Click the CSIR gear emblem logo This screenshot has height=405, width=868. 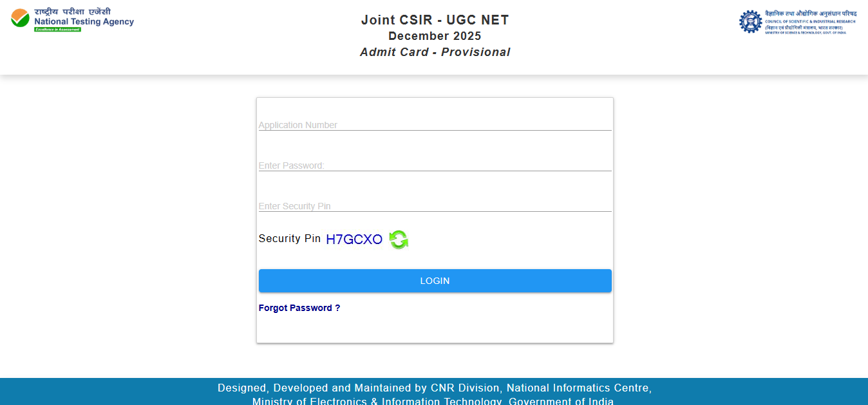pos(750,21)
